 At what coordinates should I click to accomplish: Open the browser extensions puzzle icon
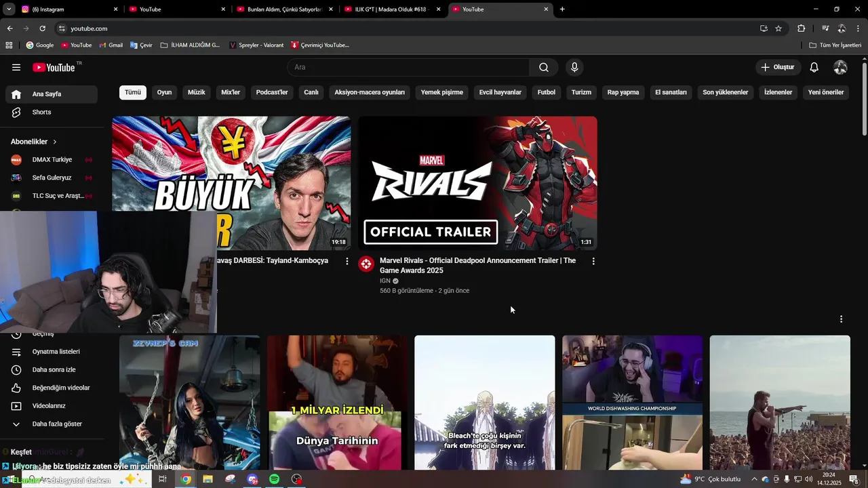[801, 28]
